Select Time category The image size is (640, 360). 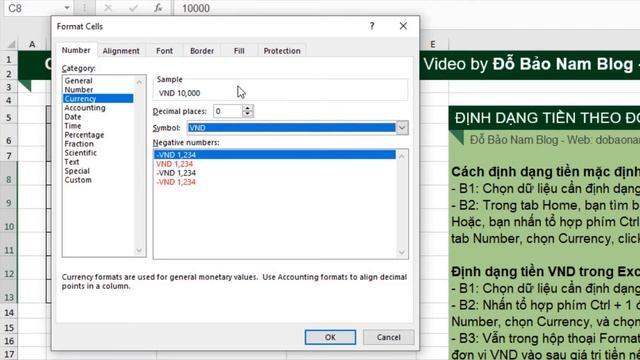coord(98,126)
